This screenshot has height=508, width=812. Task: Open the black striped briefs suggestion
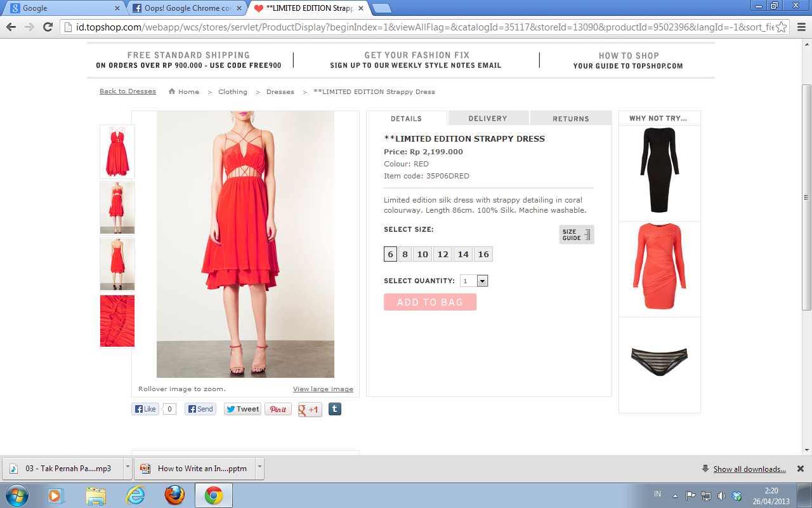[660, 362]
